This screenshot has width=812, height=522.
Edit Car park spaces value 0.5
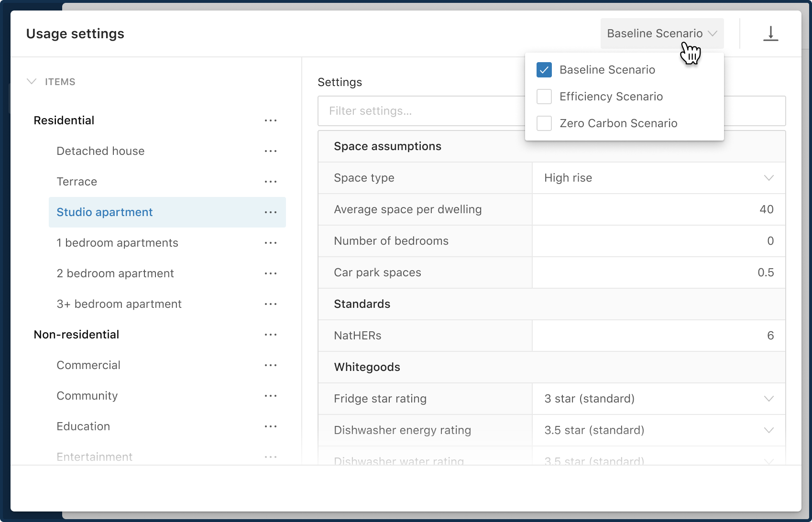point(658,272)
